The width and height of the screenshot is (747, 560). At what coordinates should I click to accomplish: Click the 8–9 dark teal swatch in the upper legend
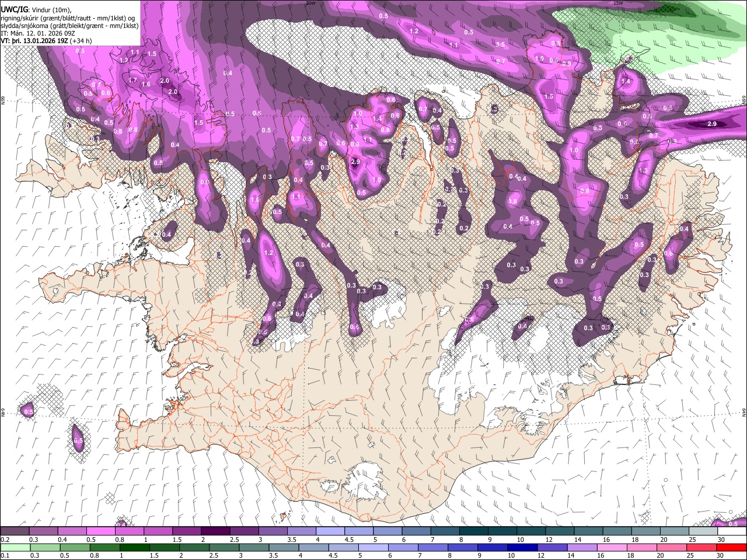pos(474,531)
